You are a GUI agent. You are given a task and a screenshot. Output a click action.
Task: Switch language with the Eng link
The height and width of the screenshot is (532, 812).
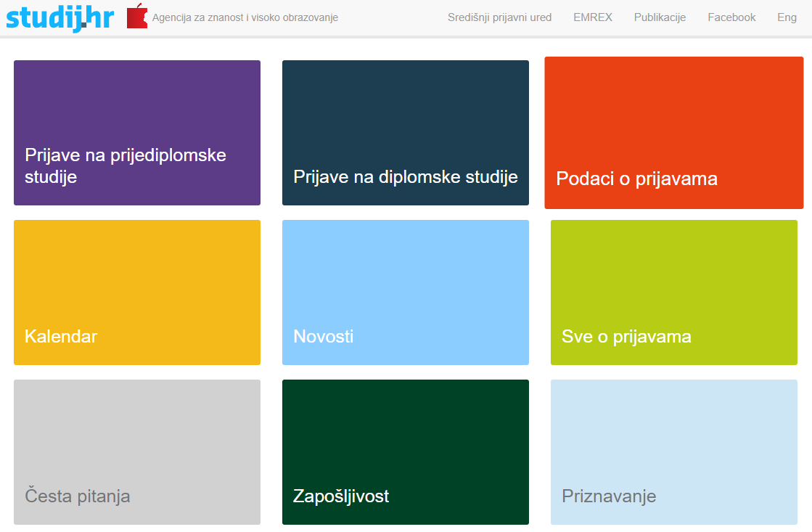[787, 17]
